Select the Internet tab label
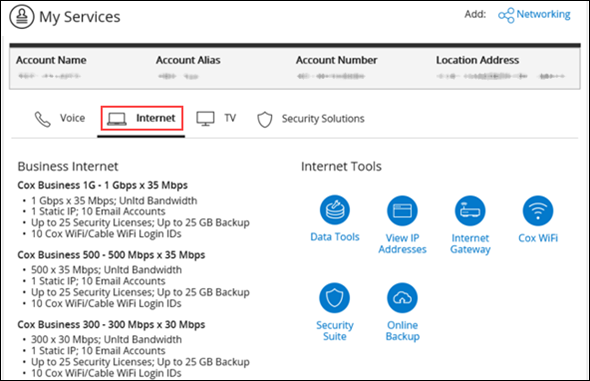 pos(155,118)
